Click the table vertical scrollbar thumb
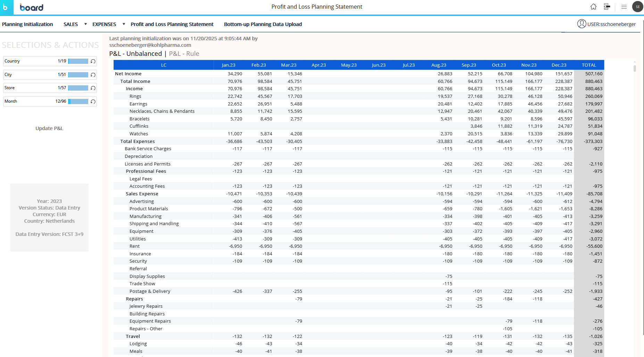 pyautogui.click(x=635, y=68)
